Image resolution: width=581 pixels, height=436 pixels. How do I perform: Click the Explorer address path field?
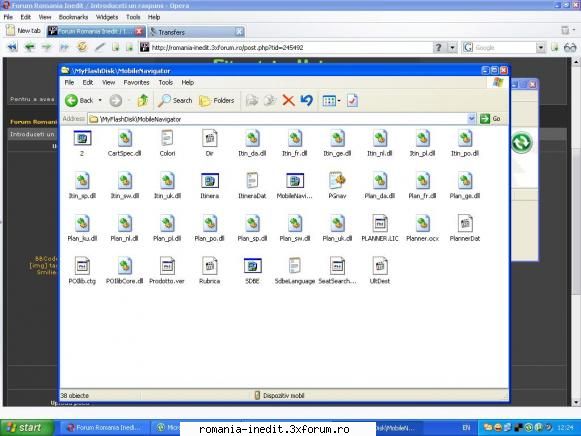tap(278, 119)
